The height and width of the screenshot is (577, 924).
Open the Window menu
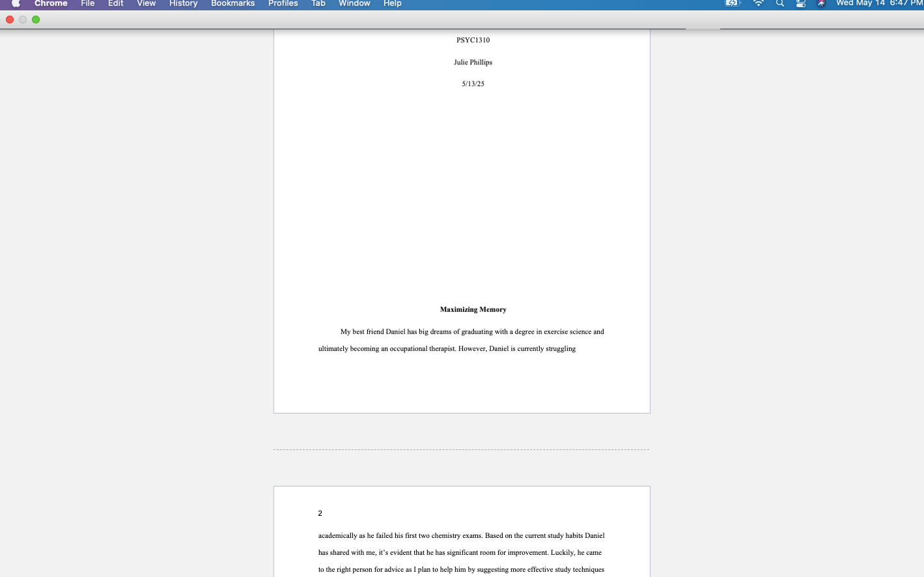pos(354,3)
